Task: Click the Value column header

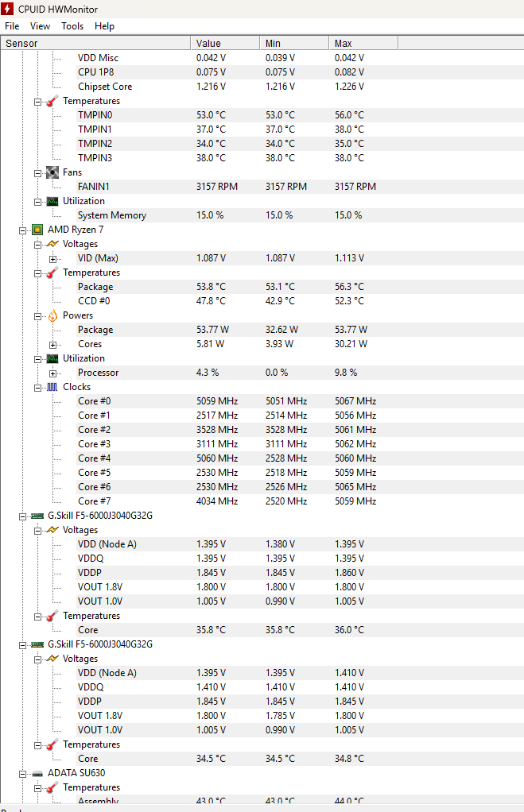Action: pos(208,43)
